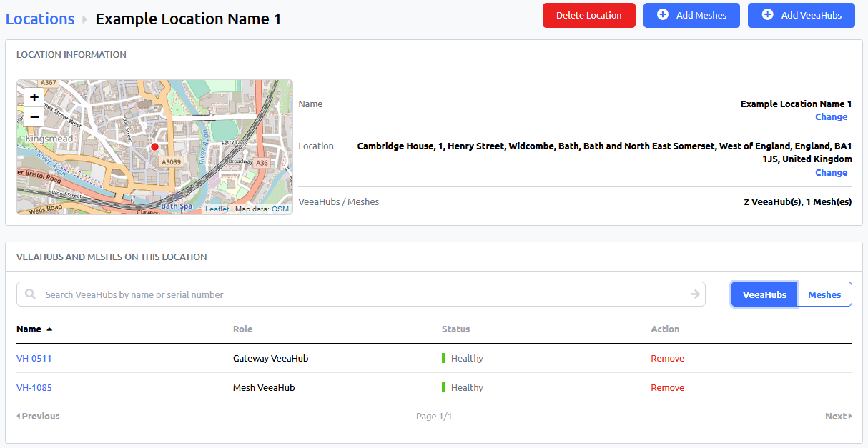The height and width of the screenshot is (448, 868).
Task: Click the Name column header
Action: coord(29,329)
